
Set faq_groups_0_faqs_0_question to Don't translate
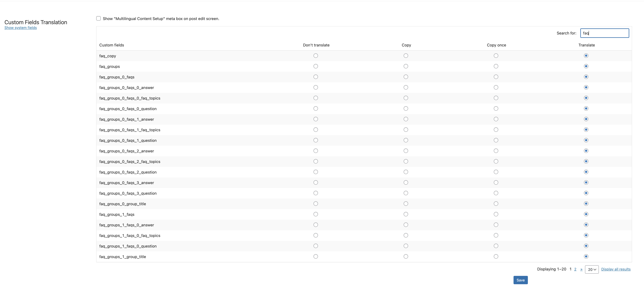(x=315, y=108)
